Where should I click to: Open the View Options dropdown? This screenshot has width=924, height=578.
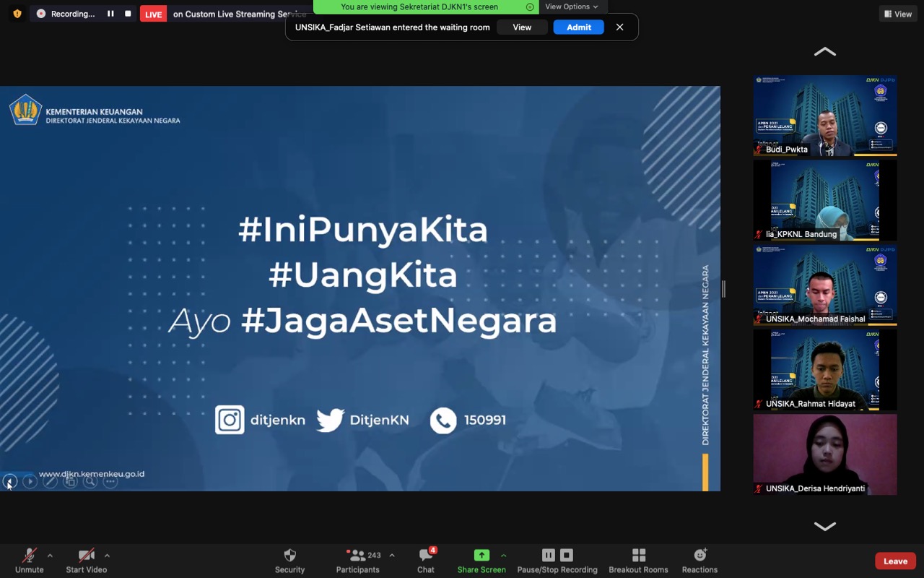tap(572, 7)
